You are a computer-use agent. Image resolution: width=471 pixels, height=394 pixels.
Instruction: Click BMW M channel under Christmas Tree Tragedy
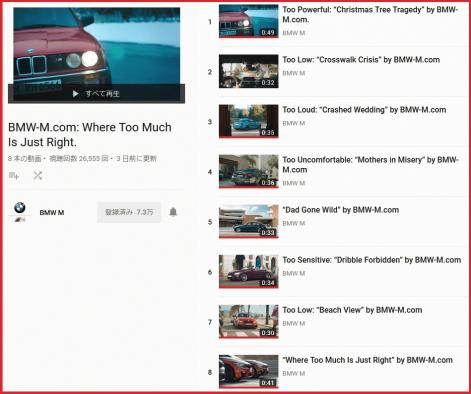tap(294, 33)
